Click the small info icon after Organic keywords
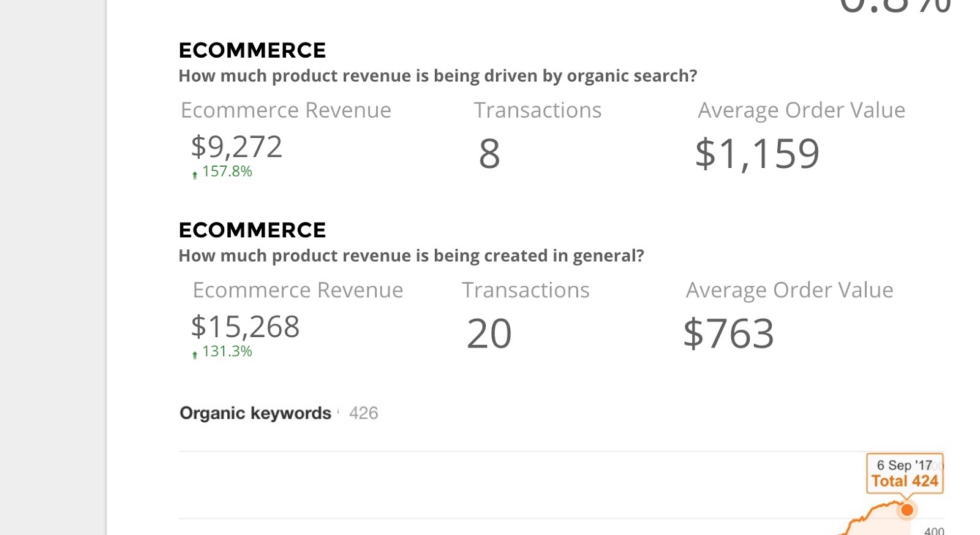The height and width of the screenshot is (535, 980). pos(338,412)
